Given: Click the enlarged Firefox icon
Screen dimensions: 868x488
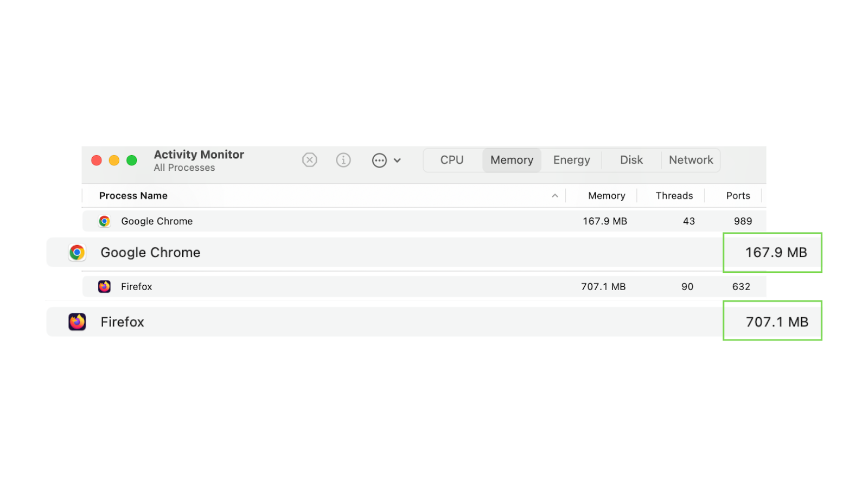Looking at the screenshot, I should [x=77, y=322].
